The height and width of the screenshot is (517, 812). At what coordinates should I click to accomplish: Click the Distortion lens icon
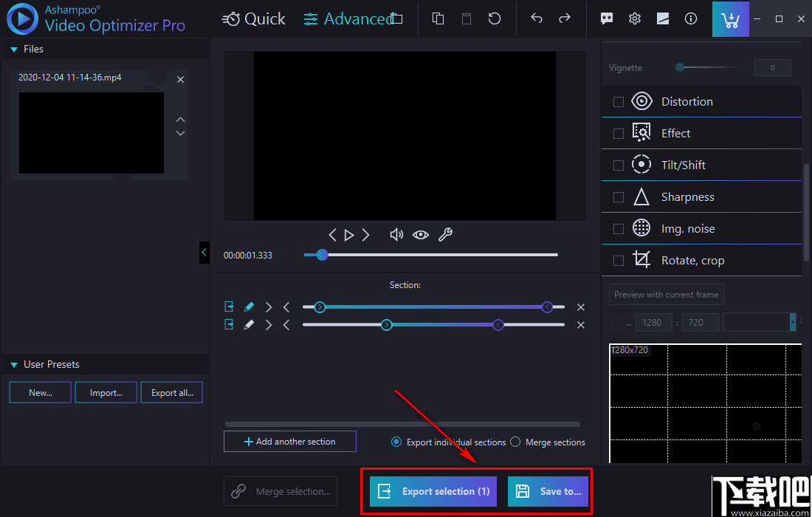(641, 101)
